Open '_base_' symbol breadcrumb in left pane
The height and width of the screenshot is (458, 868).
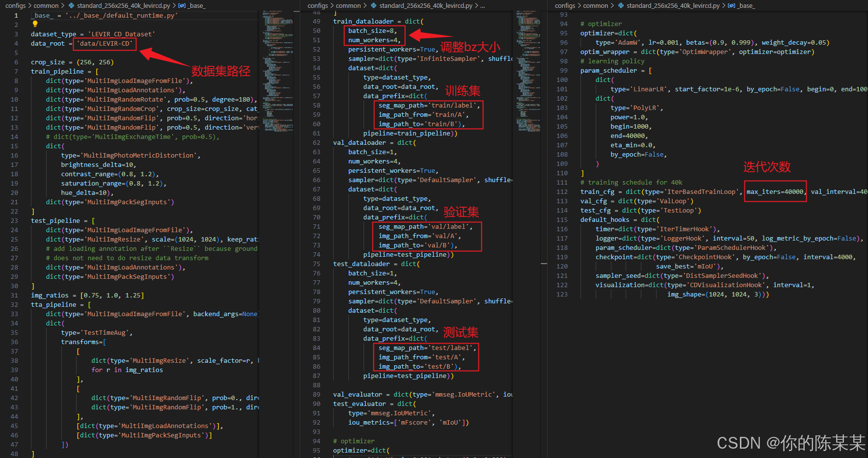[197, 6]
